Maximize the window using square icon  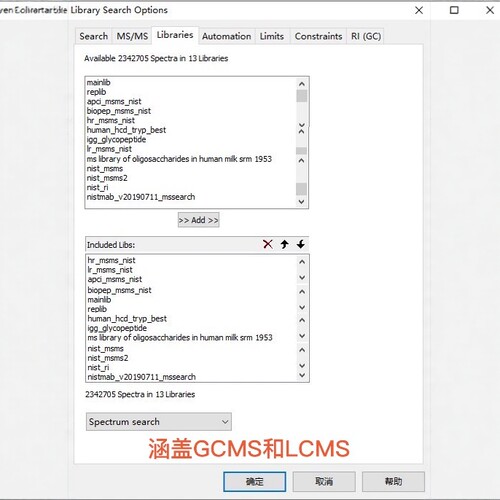pyautogui.click(x=454, y=10)
